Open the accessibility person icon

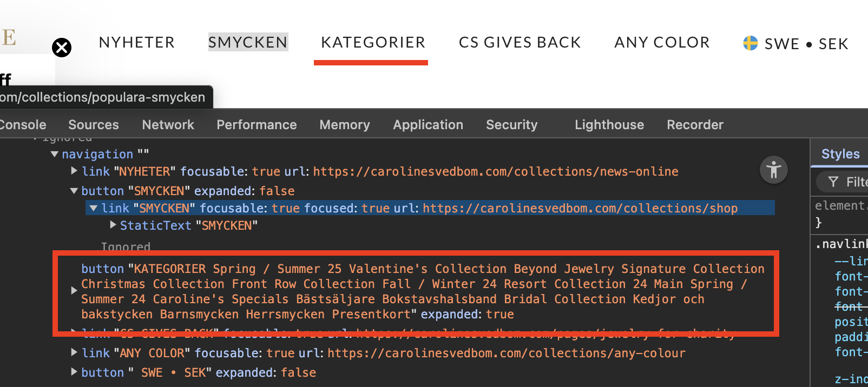pyautogui.click(x=774, y=170)
